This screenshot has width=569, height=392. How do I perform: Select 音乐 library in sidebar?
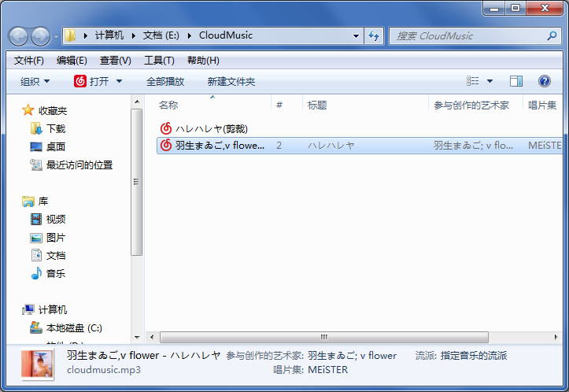point(56,274)
